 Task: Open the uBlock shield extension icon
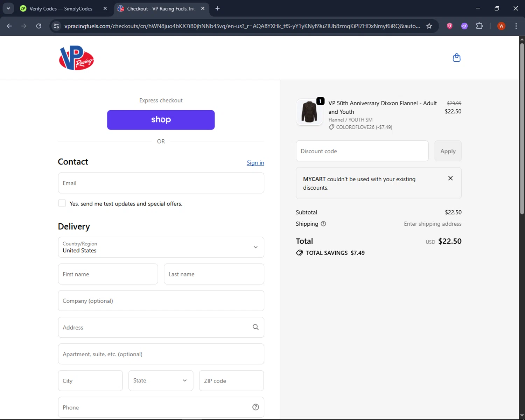[x=450, y=26]
